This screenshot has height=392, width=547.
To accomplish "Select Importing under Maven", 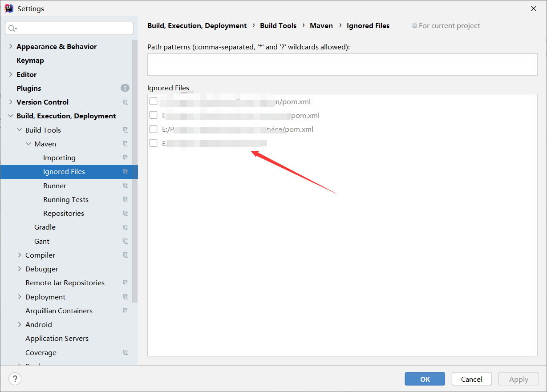I will click(x=59, y=158).
